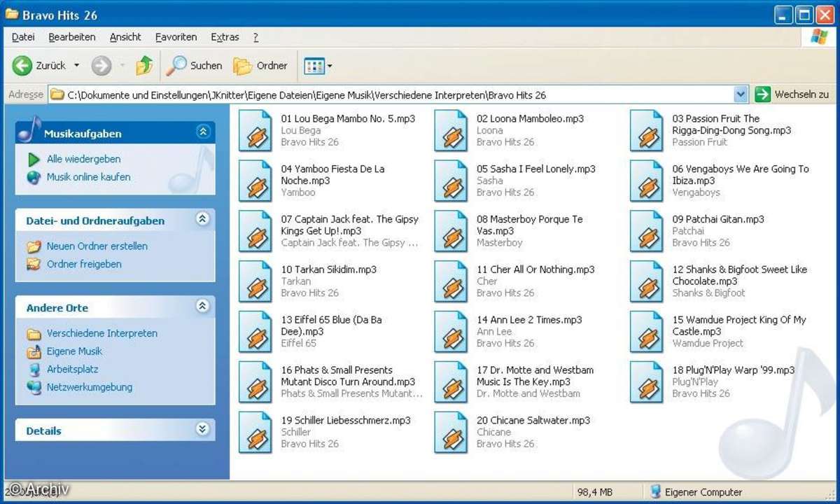Collapse the Andere Orte panel
This screenshot has height=504, width=840.
(x=203, y=306)
